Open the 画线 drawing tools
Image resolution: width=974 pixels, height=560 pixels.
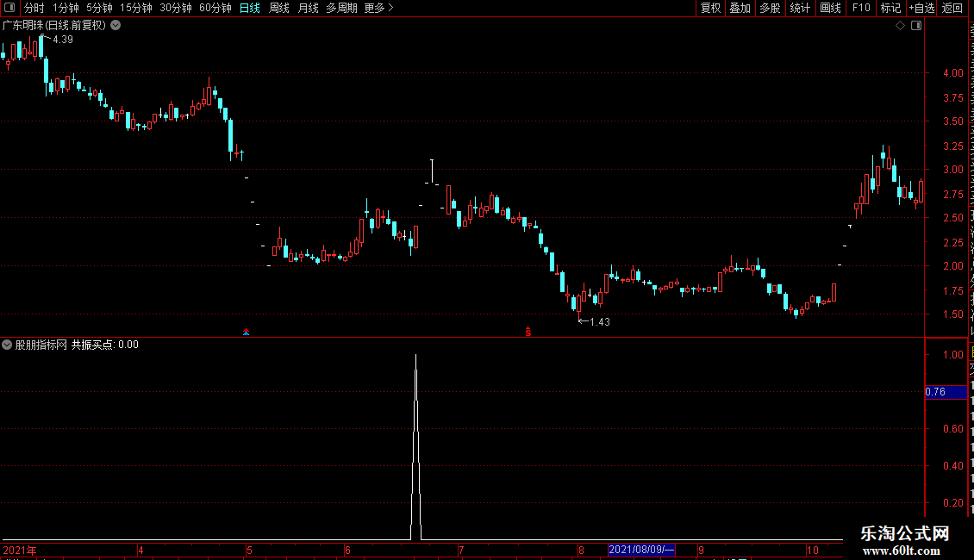tap(830, 8)
